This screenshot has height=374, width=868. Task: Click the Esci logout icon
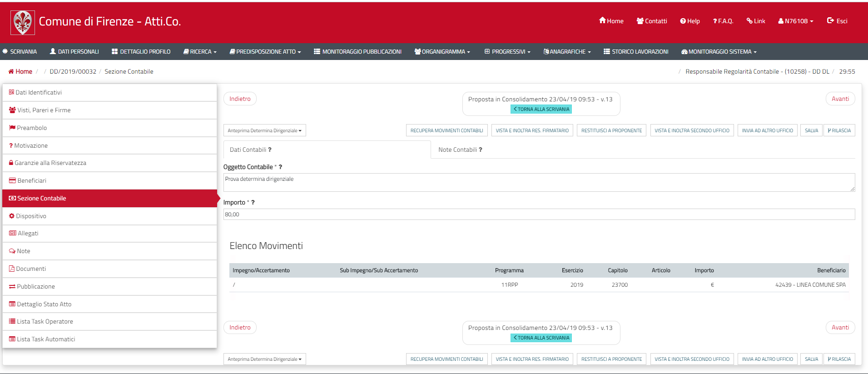coord(830,20)
